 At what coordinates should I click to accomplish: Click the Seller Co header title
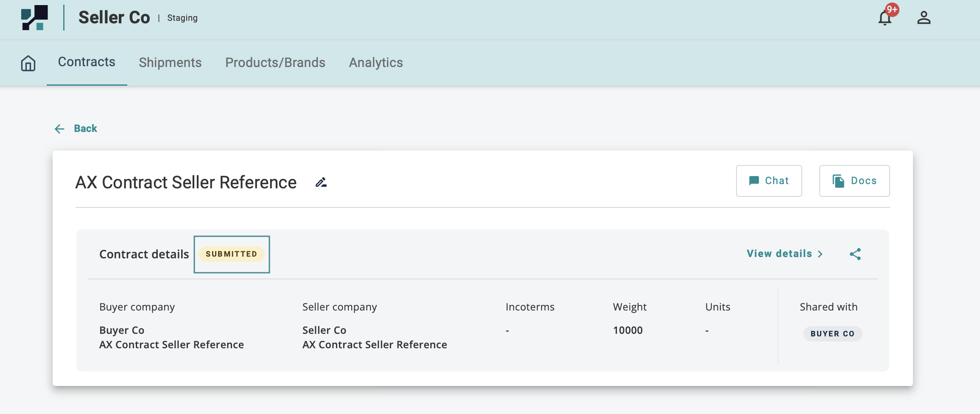click(114, 18)
